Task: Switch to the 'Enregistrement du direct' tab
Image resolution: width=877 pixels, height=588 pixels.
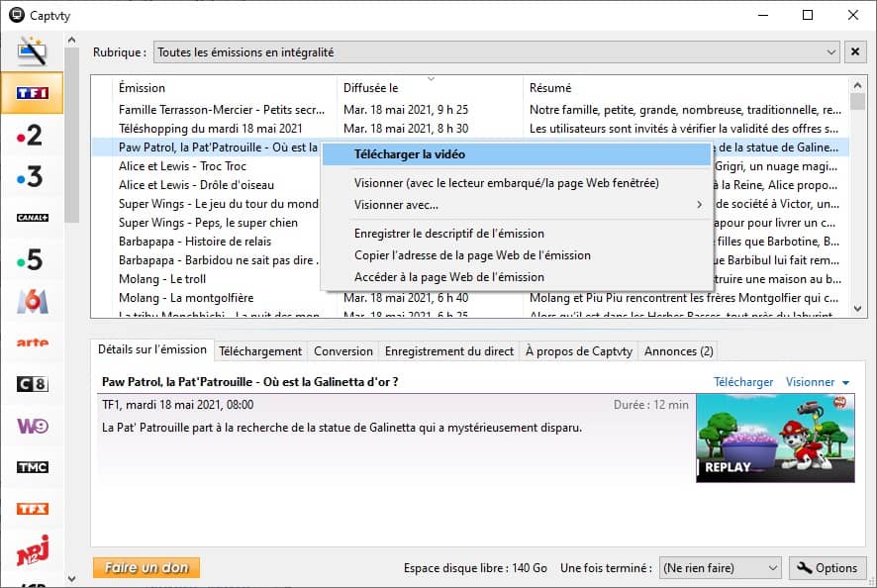Action: (448, 351)
